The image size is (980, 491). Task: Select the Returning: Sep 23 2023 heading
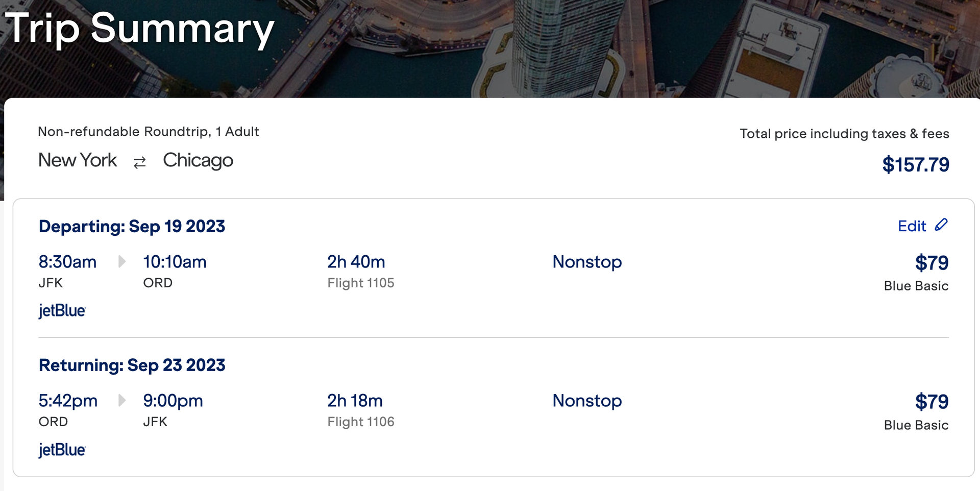pyautogui.click(x=132, y=365)
